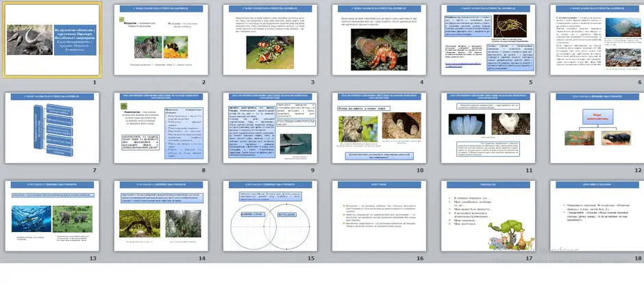Viewport: 644px width, 304px height.
Task: Select slide 16 with green bullet points
Action: click(379, 216)
